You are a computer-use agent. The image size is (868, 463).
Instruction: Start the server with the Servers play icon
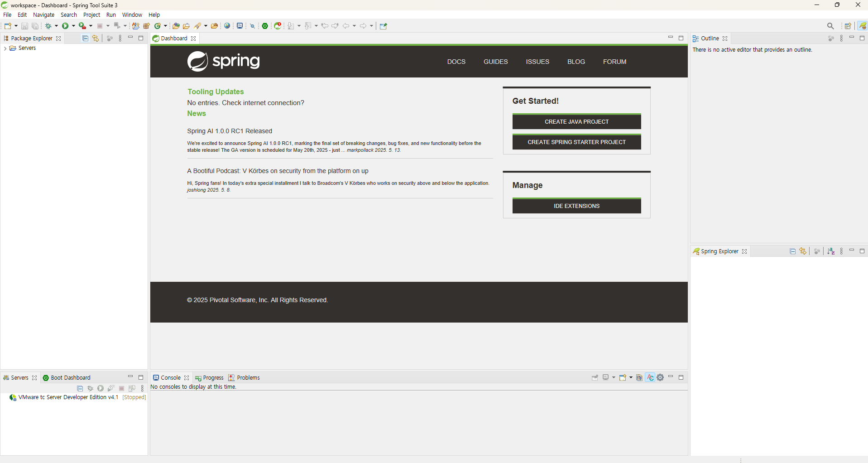(101, 388)
